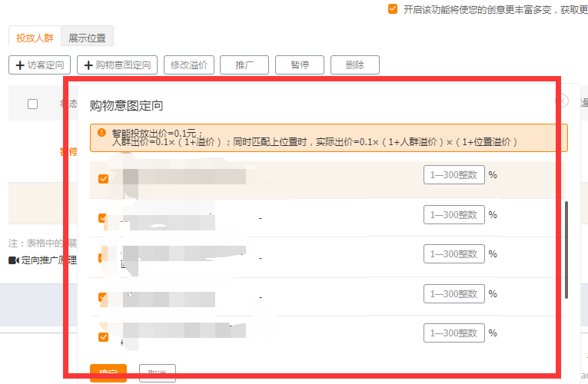Focus the second row premium percentage field
This screenshot has height=384, width=588.
pos(453,214)
